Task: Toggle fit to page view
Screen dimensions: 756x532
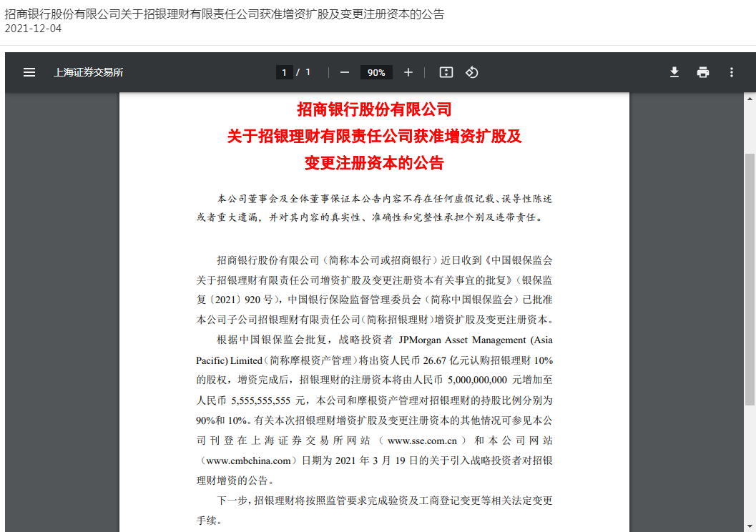Action: click(x=446, y=72)
